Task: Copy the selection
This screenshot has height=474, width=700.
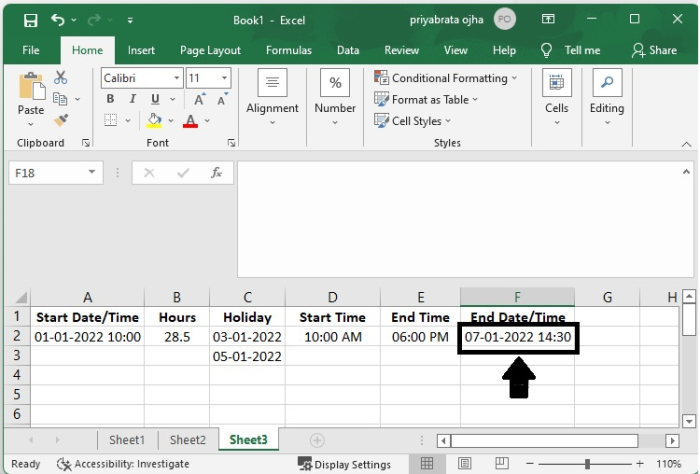Action: 60,99
